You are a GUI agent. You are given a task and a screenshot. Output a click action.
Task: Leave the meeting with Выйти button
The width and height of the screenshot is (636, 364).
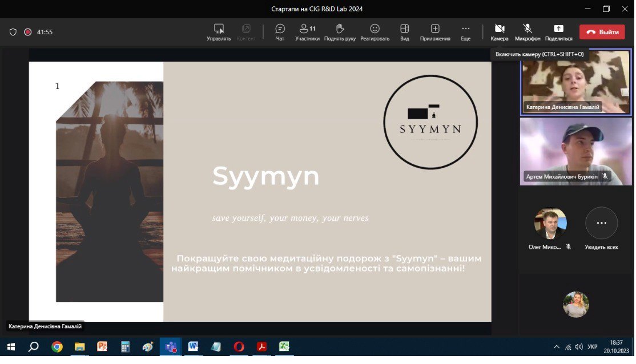pos(602,32)
